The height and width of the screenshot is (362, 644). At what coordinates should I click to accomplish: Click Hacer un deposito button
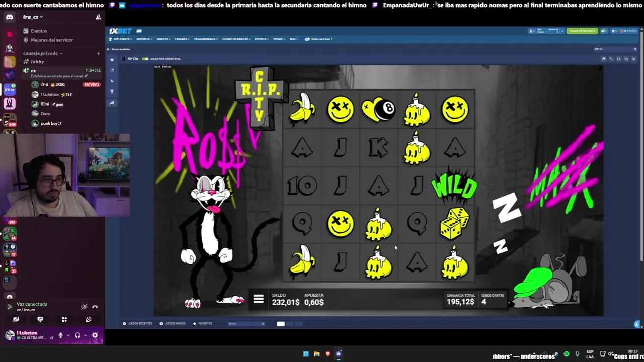(x=582, y=31)
